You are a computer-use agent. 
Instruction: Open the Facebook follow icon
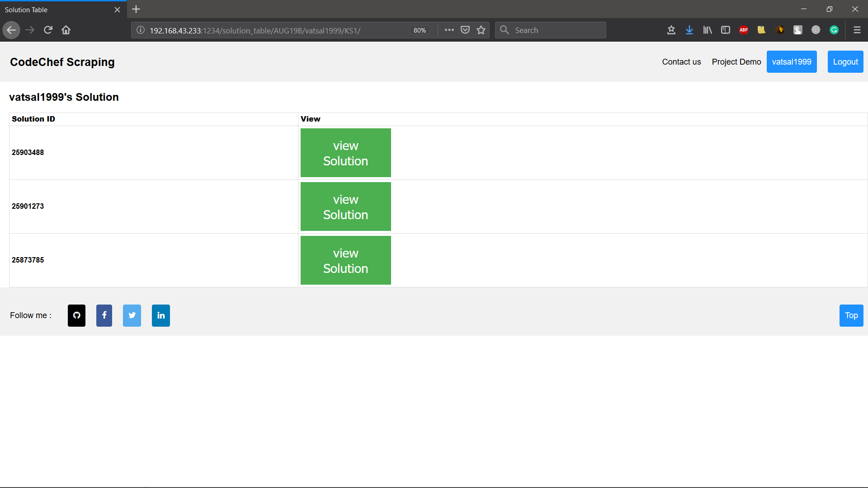pos(104,315)
